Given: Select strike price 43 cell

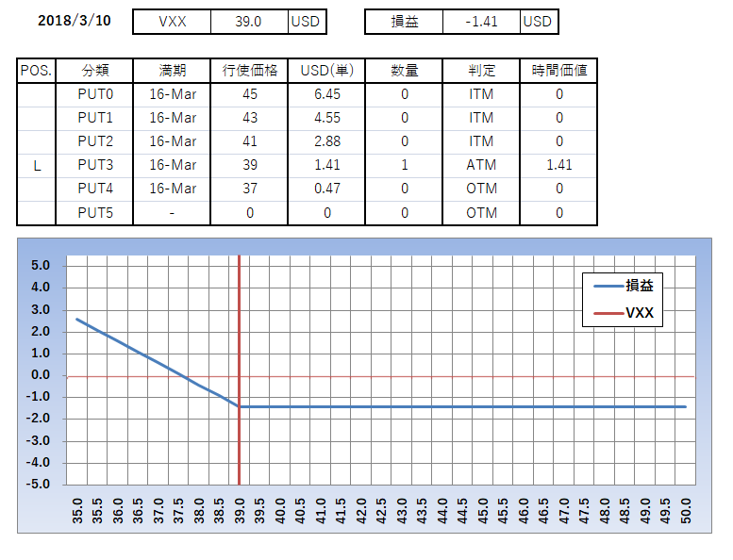Looking at the screenshot, I should pos(250,118).
